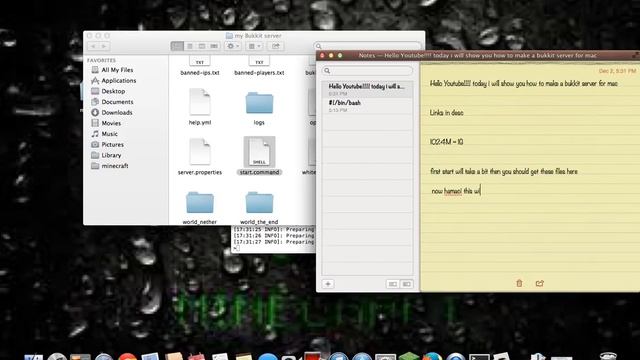This screenshot has width=640, height=360.
Task: Click the FAVORITES sidebar heading
Action: coord(101,60)
